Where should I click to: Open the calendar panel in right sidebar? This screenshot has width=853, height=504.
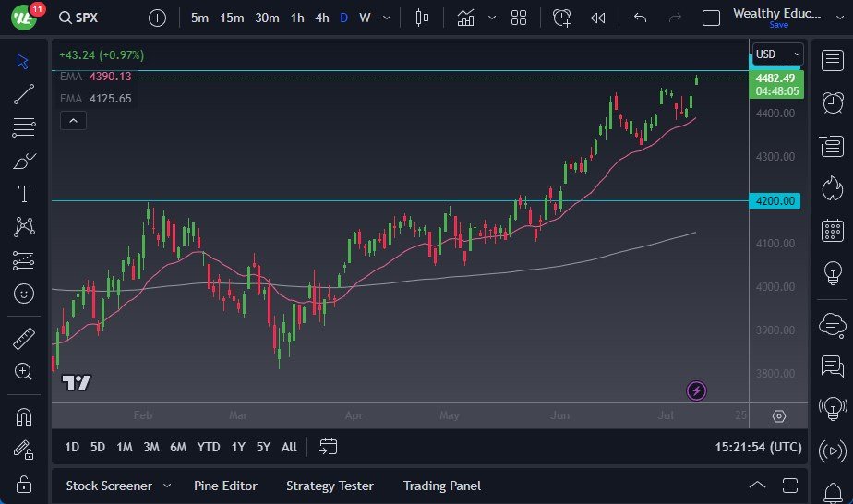832,230
